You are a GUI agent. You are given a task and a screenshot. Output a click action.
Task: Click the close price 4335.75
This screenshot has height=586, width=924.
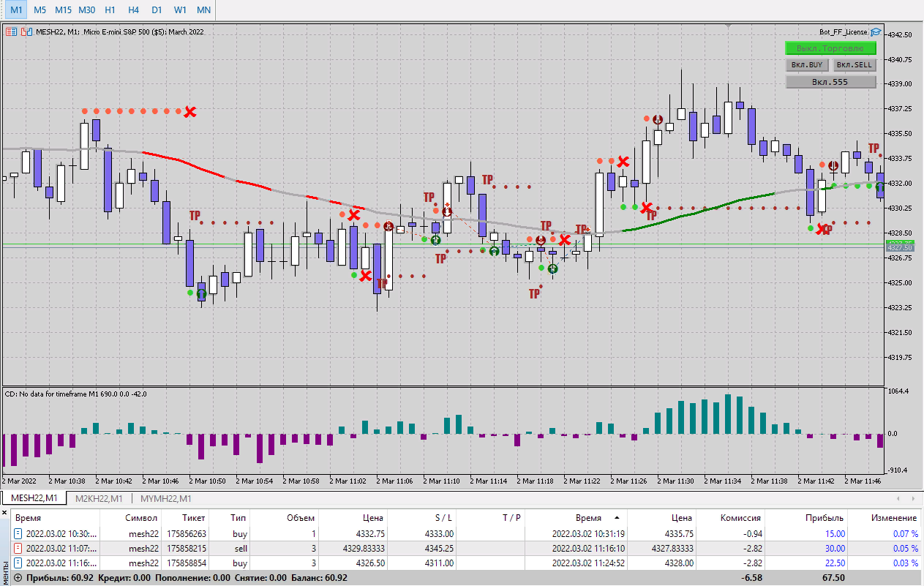pos(678,534)
